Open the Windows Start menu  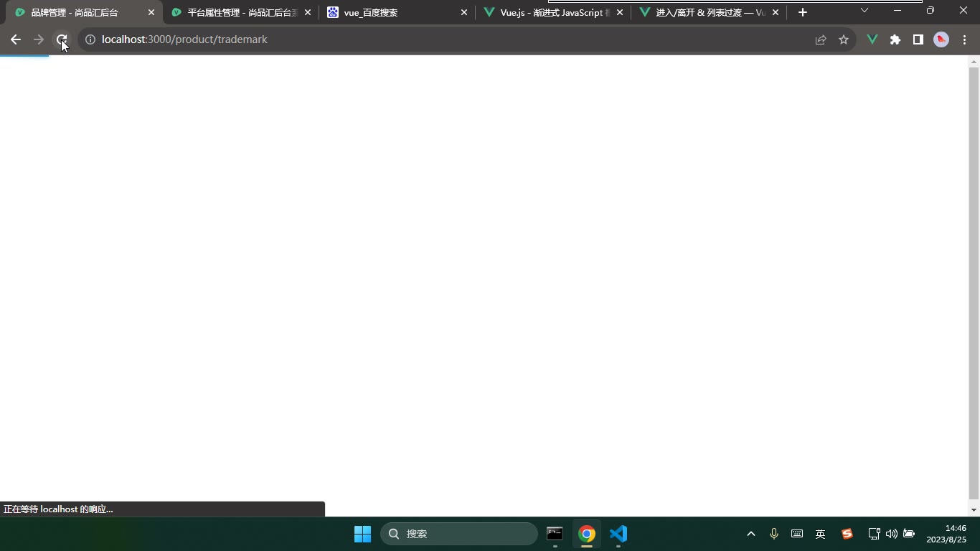tap(362, 534)
